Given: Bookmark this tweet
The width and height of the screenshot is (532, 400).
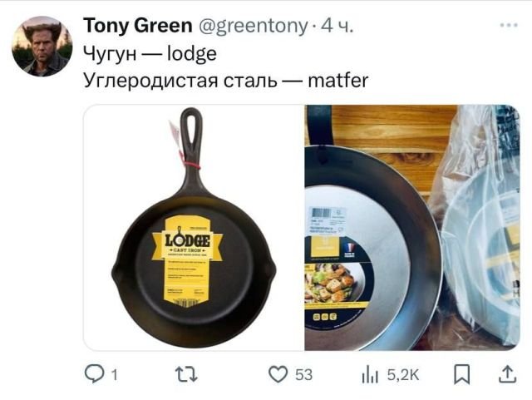Looking at the screenshot, I should tap(462, 374).
